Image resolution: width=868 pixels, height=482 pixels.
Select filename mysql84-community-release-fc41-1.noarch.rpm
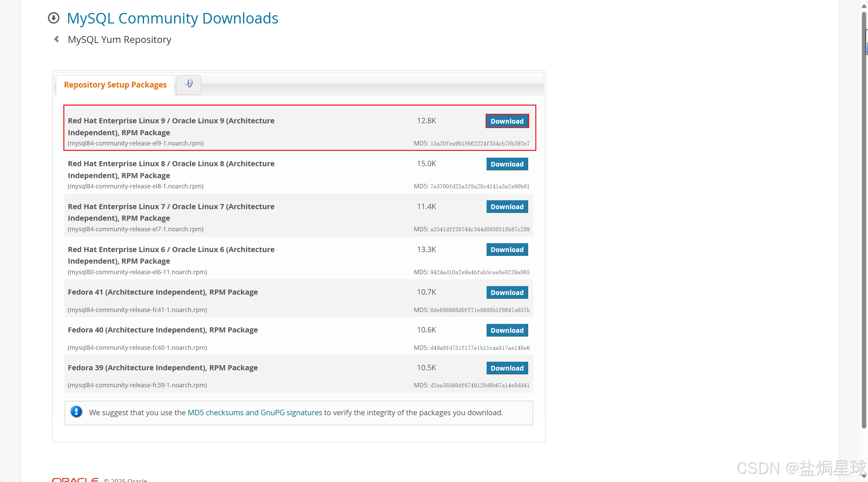[137, 310]
